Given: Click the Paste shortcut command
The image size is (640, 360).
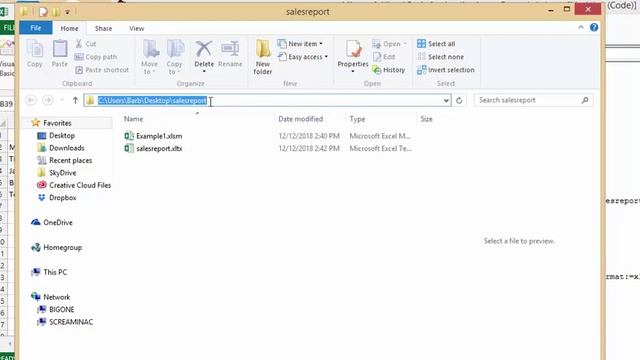Looking at the screenshot, I should pos(102,70).
